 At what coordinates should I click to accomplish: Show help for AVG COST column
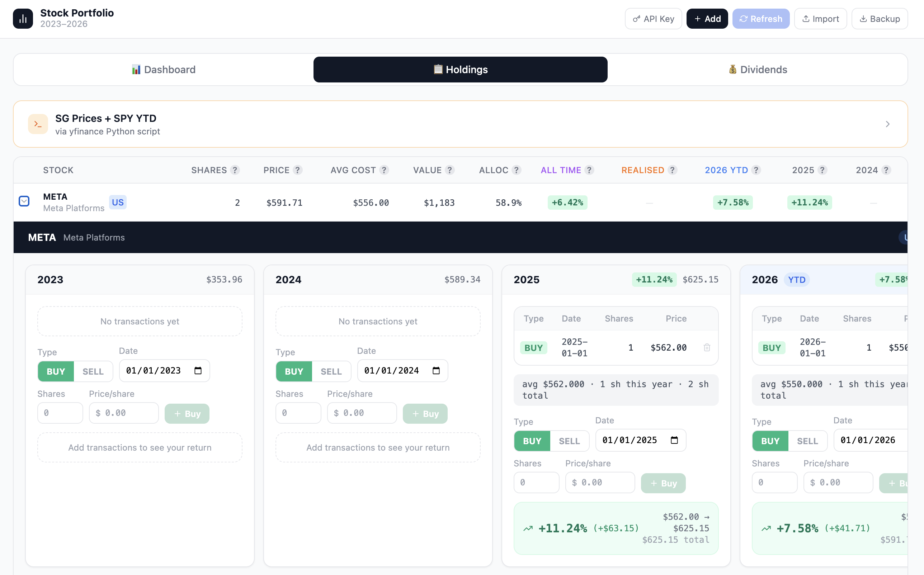384,170
